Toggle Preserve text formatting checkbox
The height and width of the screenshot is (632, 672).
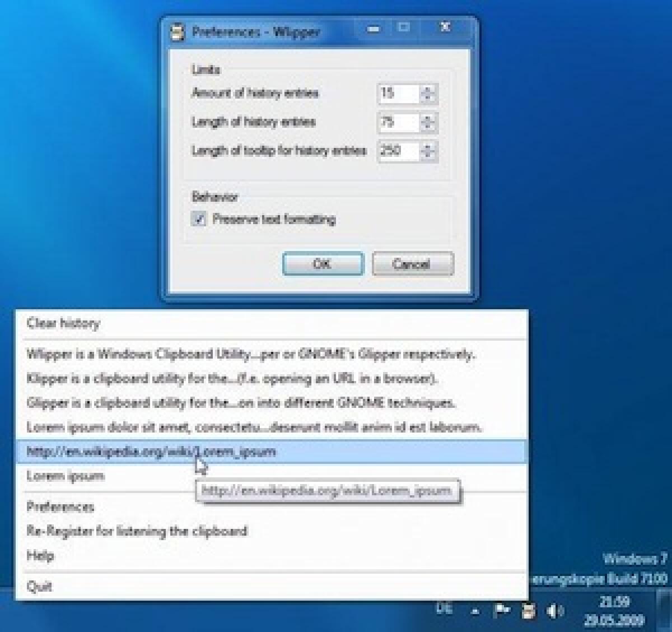pyautogui.click(x=199, y=219)
